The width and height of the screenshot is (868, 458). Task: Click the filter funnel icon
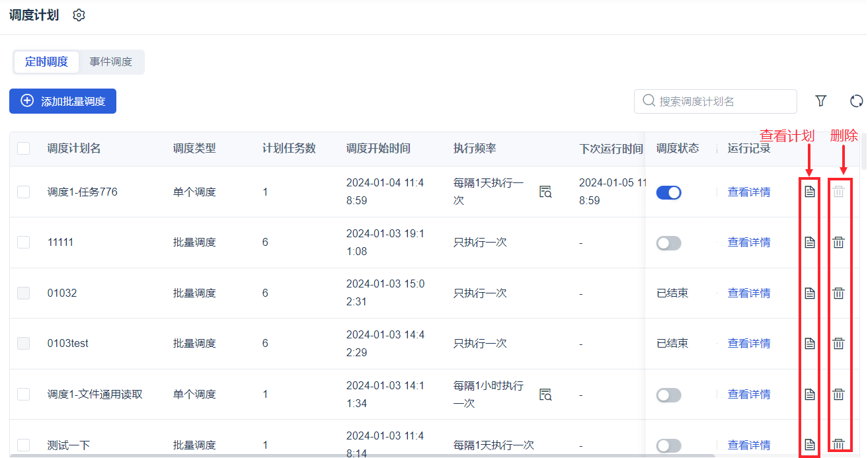pyautogui.click(x=820, y=101)
